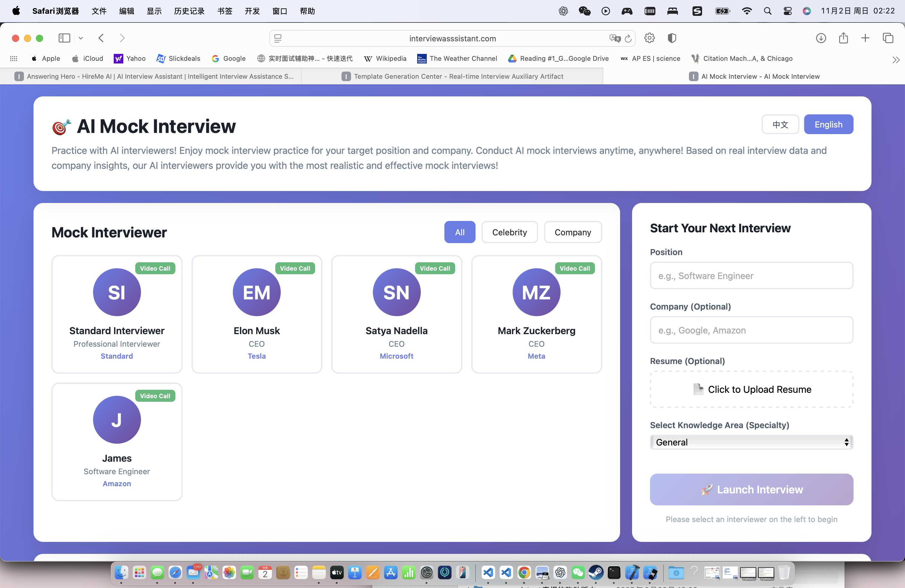This screenshot has width=905, height=588.
Task: Open the 历史记录 menu
Action: [x=189, y=11]
